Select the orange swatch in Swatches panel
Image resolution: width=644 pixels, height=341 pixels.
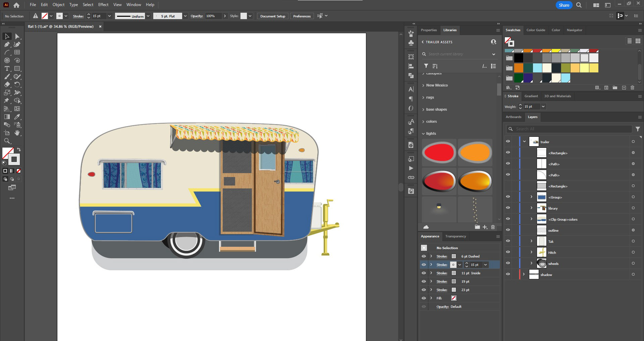tap(519, 68)
